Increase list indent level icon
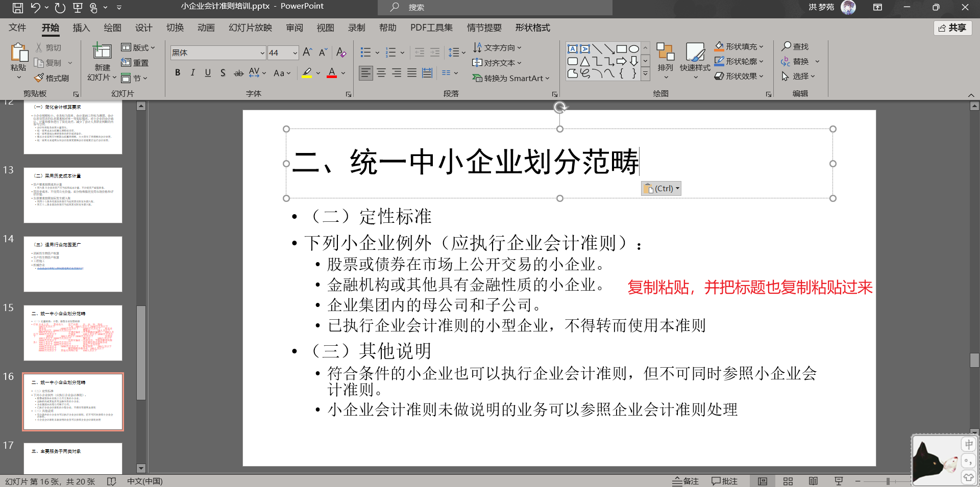 [x=435, y=53]
